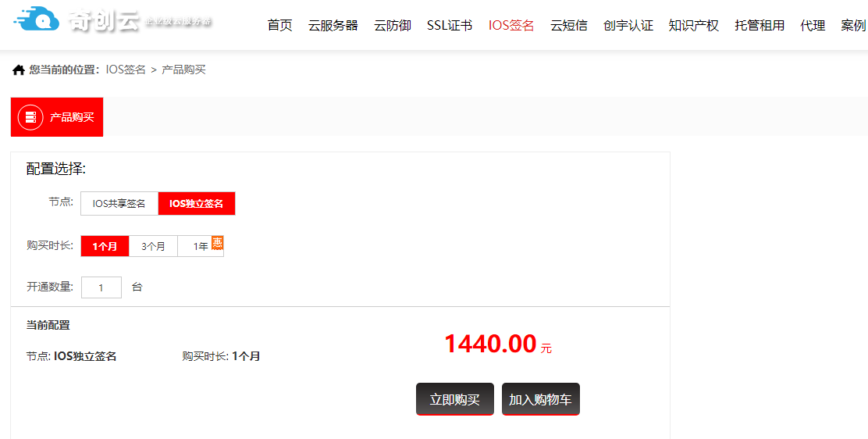
Task: Choose the 1年 purchase duration
Action: pyautogui.click(x=201, y=246)
